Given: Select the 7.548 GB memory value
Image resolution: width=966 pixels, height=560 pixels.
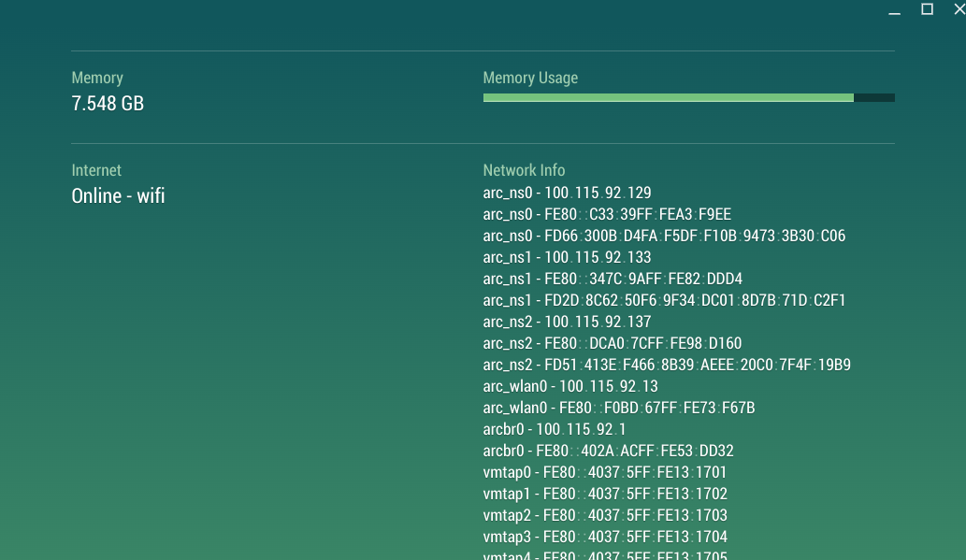Looking at the screenshot, I should pyautogui.click(x=108, y=103).
